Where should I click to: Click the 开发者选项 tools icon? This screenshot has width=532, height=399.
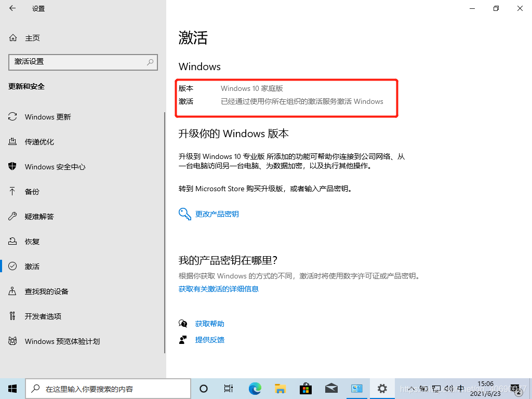12,316
